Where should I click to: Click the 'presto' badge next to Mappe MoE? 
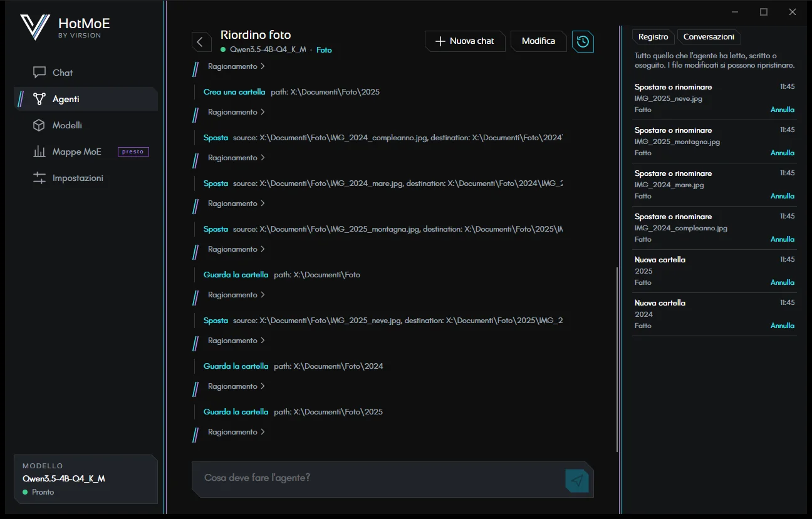(133, 152)
